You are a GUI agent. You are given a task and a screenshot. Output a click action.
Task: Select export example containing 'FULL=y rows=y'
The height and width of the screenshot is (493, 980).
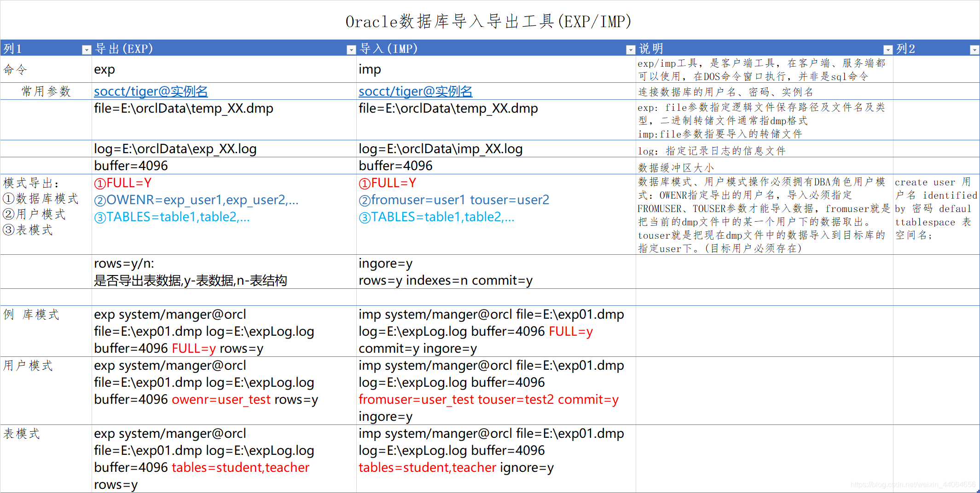click(x=224, y=331)
